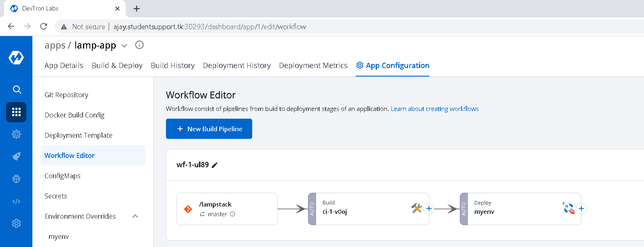Open global settings gear in sidebar
644x247 pixels.
[x=16, y=223]
